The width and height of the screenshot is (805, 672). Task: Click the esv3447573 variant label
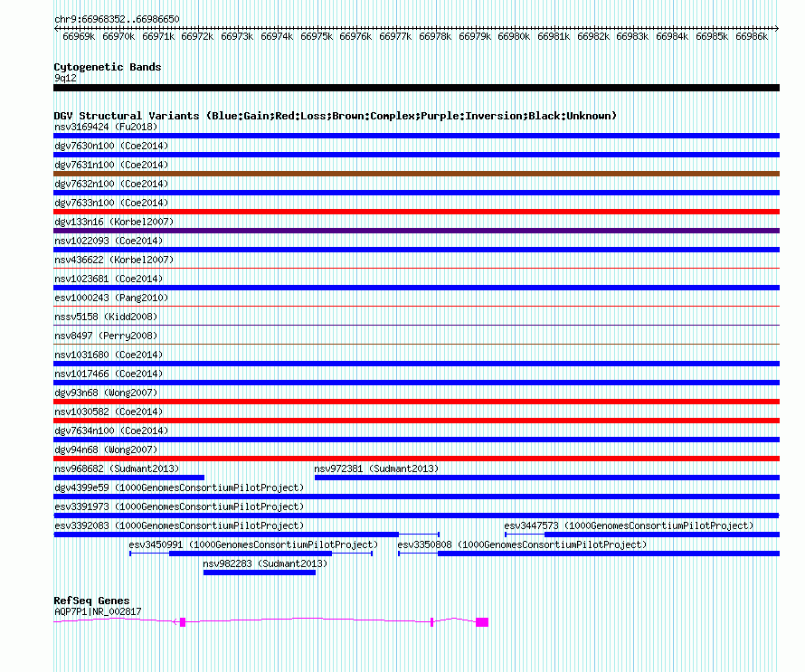coord(629,525)
